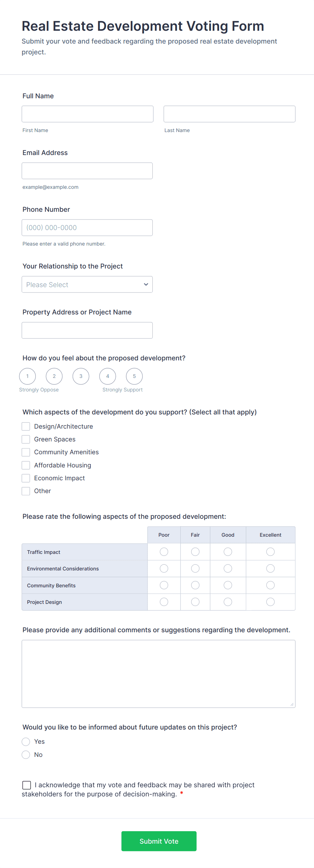Click the Phone Number field

(x=87, y=228)
